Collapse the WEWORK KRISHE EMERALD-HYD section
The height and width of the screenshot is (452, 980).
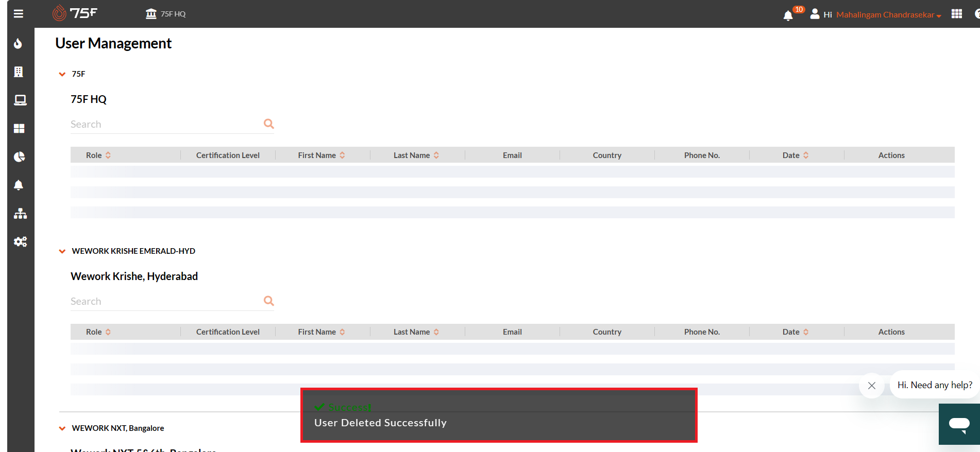click(62, 251)
